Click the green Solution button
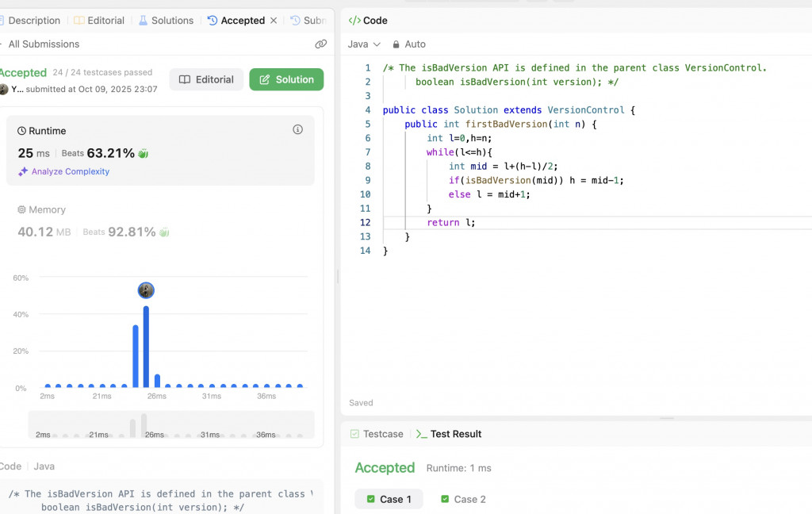This screenshot has height=514, width=812. (286, 79)
